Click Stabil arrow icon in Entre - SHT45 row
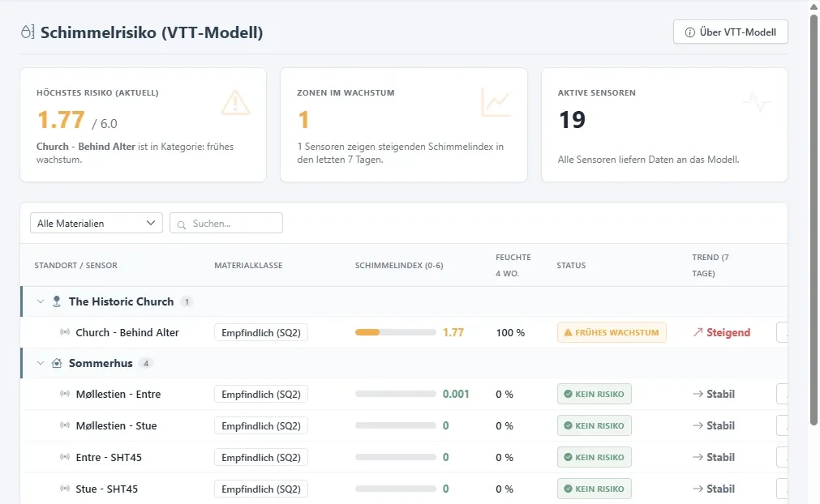Viewport: 820px width, 504px height. point(698,457)
